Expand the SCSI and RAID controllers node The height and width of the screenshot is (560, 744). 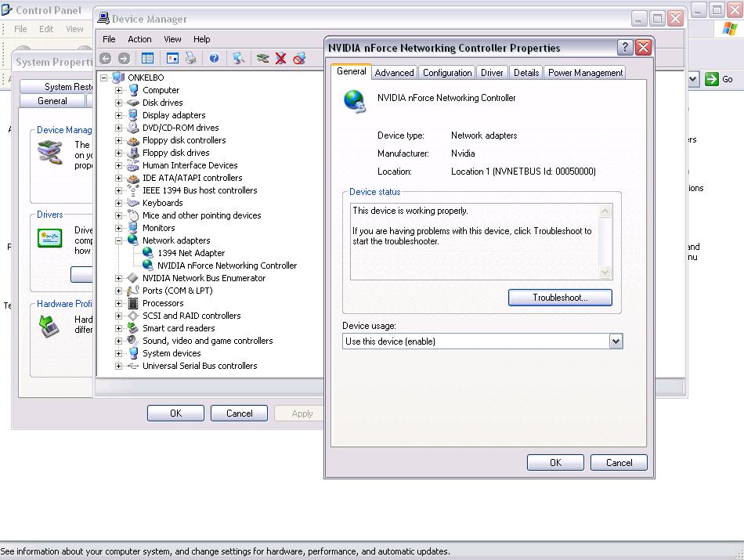[x=118, y=316]
